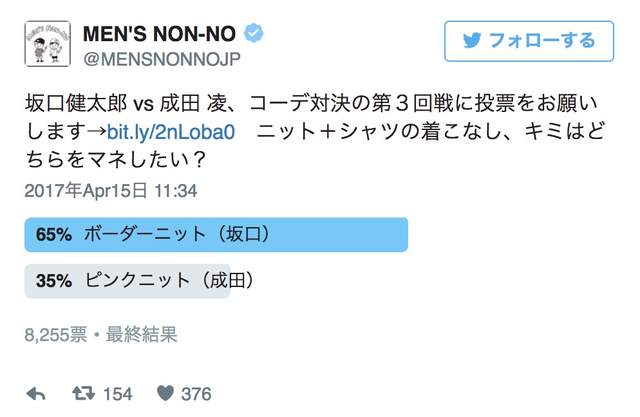
Task: Open the bit.ly/2nLoba0 link
Action: [x=191, y=132]
